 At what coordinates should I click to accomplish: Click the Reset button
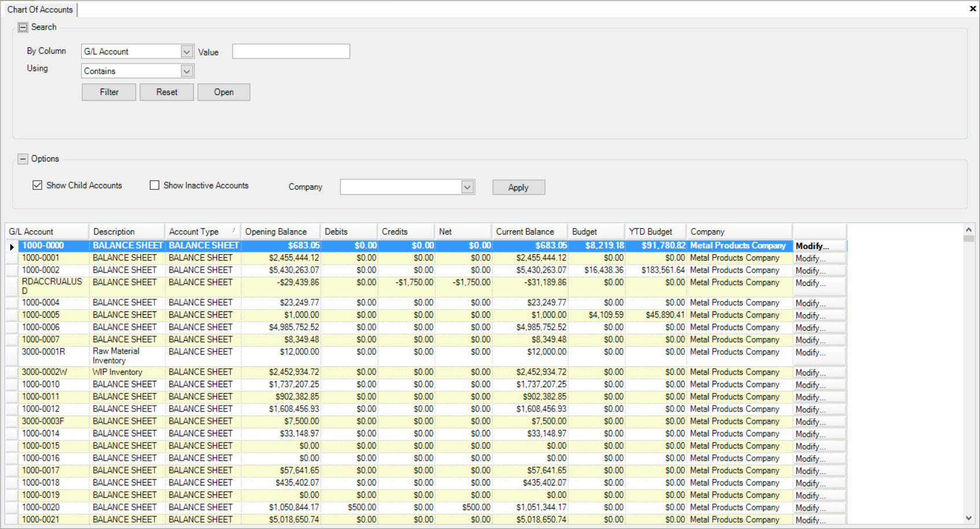(167, 92)
